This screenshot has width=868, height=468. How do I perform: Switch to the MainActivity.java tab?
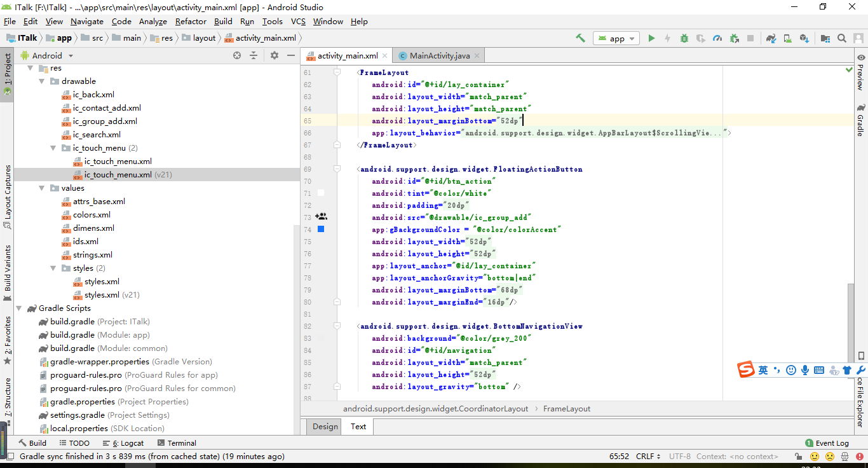(x=440, y=56)
